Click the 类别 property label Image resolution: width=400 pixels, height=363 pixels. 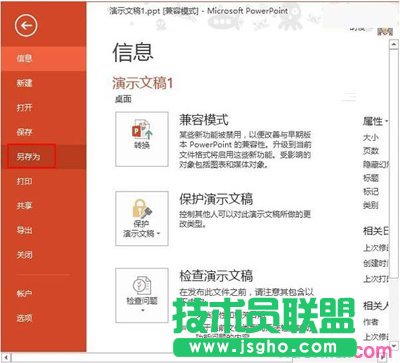point(371,205)
